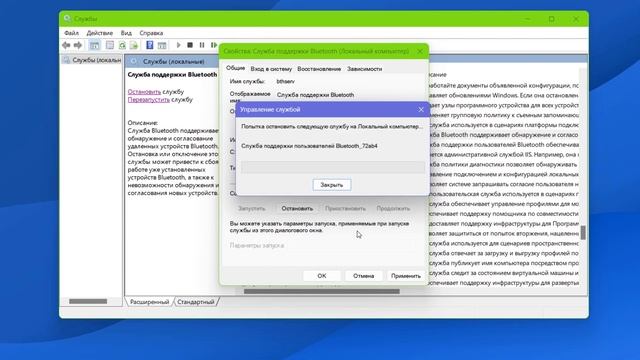The height and width of the screenshot is (360, 640).
Task: Switch to the Вход в систему tab
Action: coord(271,69)
